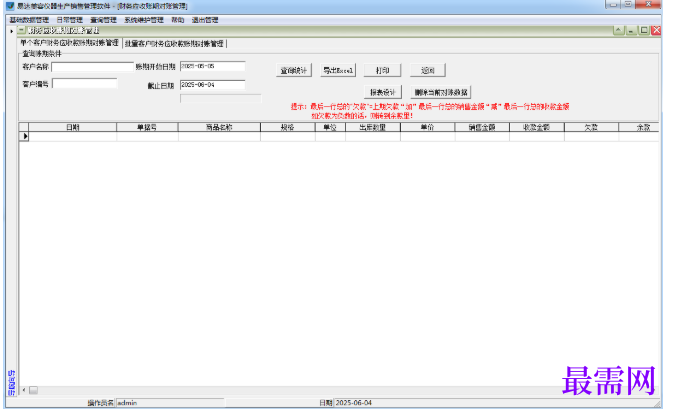The height and width of the screenshot is (412, 674).
Task: Open the 系统维护管理 menu
Action: click(144, 20)
